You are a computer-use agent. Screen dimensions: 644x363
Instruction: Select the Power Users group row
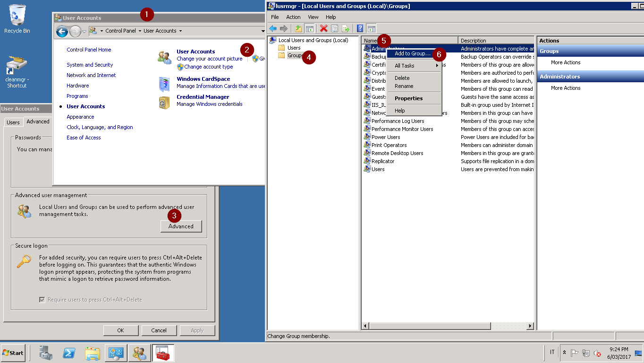click(385, 137)
